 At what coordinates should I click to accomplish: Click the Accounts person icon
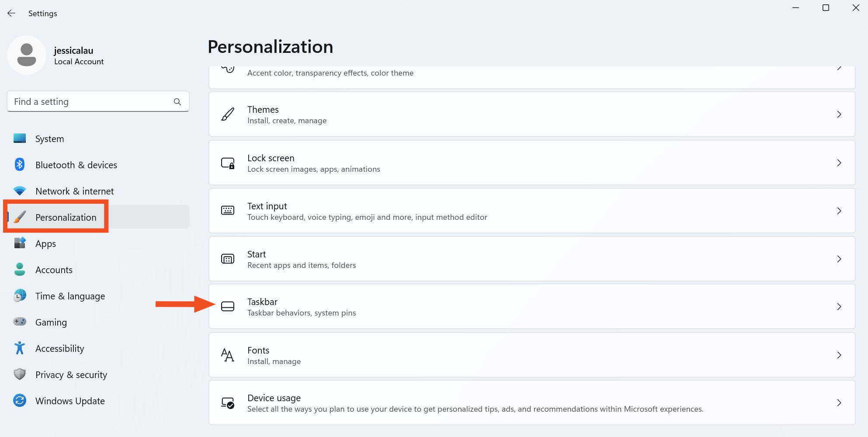click(20, 270)
